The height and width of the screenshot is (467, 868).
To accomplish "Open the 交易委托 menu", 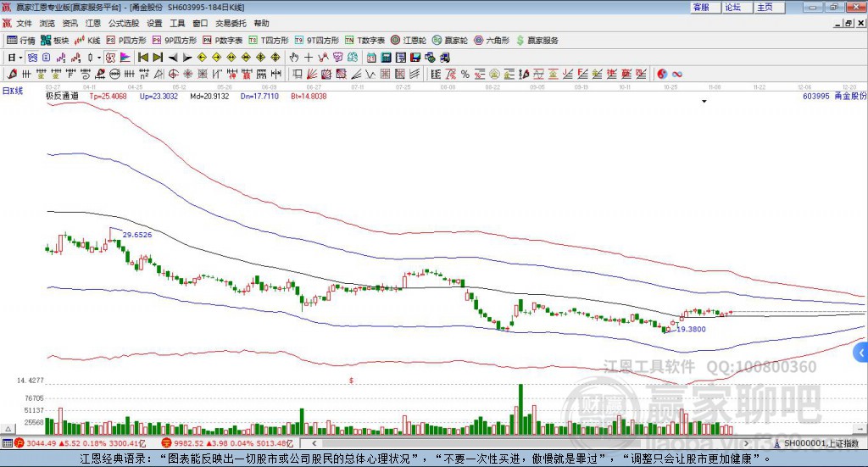I will pos(231,23).
